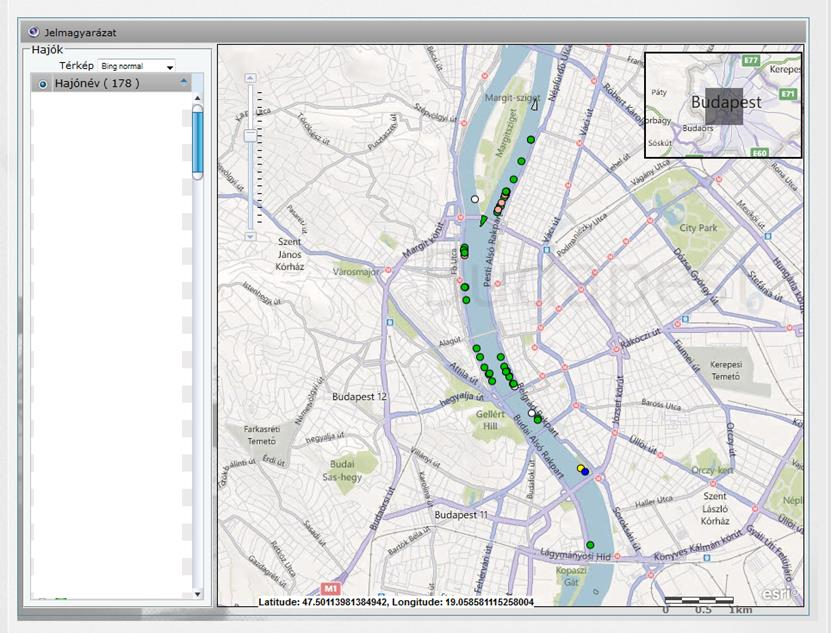Viewport: 831px width, 633px height.
Task: Click the ship list scroll down arrow
Action: click(198, 594)
